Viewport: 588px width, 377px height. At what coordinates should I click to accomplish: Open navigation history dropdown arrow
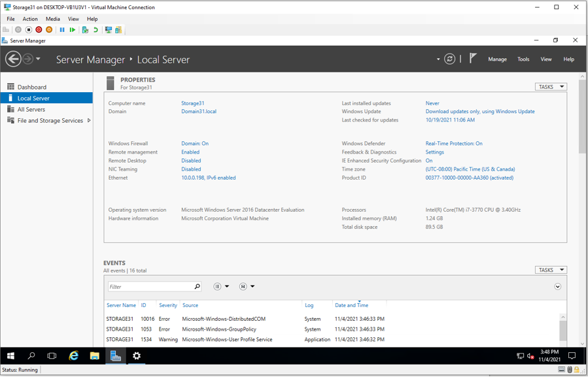point(38,59)
